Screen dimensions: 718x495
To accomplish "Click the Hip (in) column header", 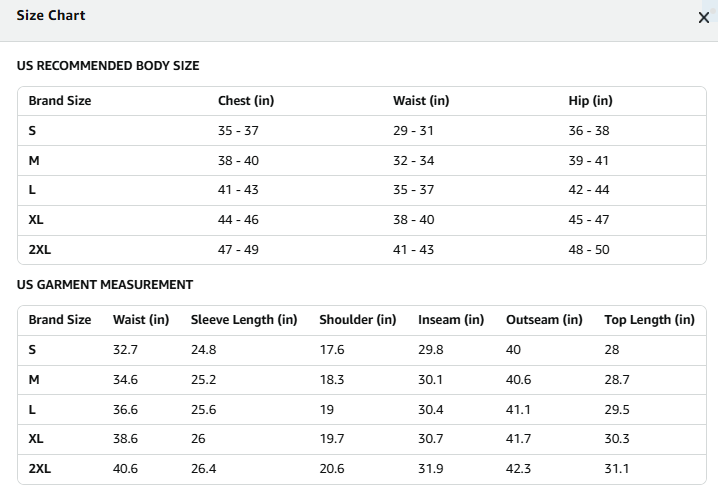I will click(x=590, y=101).
